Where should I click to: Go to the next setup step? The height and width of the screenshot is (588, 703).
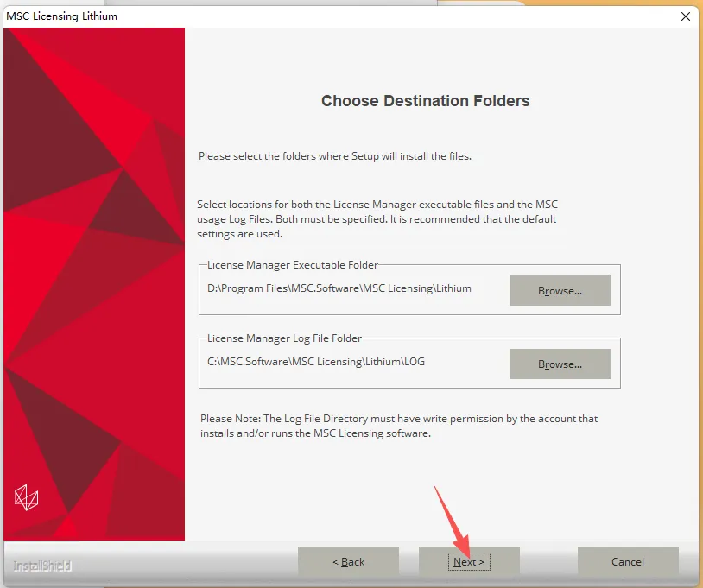469,561
